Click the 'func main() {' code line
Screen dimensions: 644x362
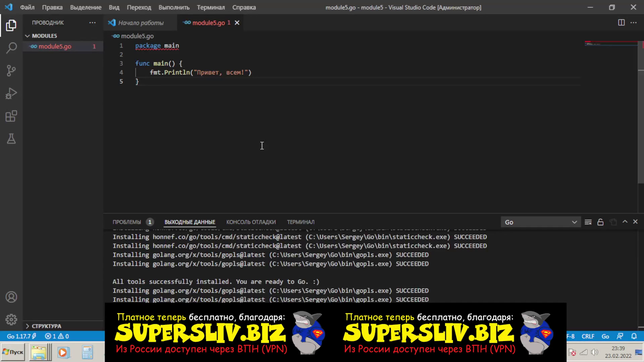tap(159, 63)
